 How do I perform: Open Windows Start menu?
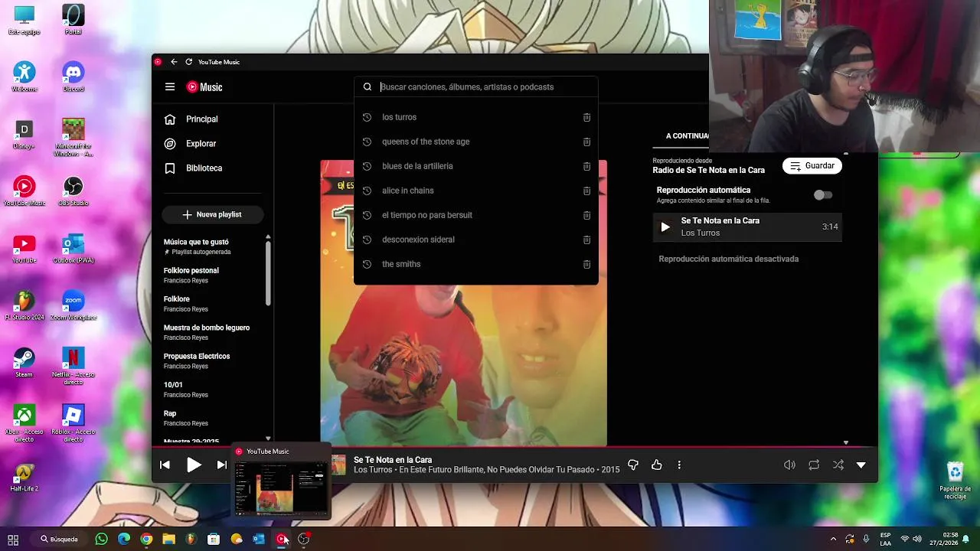point(13,539)
